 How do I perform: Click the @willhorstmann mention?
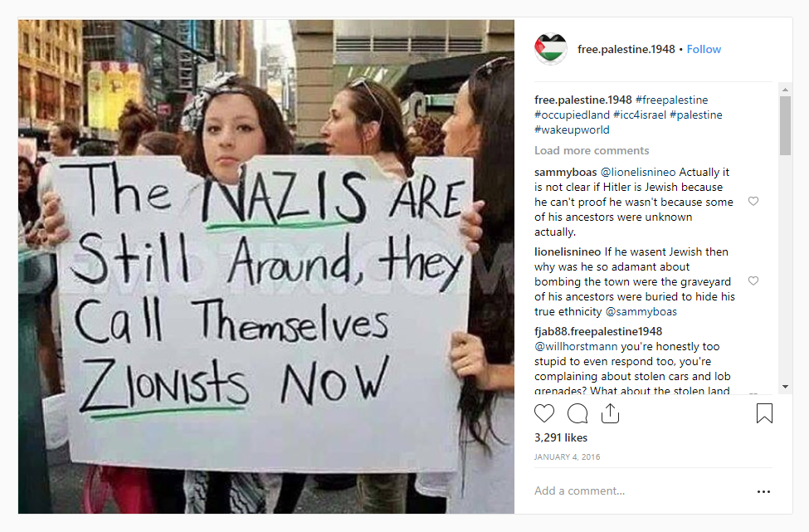tap(575, 346)
